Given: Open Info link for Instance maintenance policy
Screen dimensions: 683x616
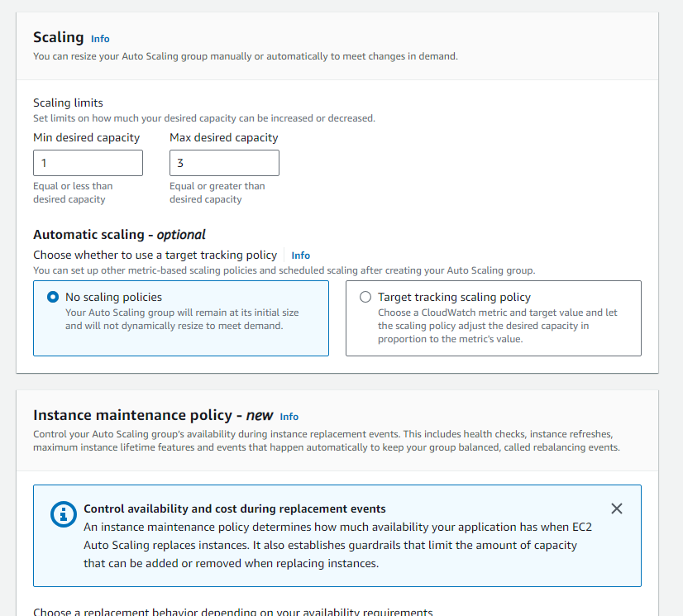Looking at the screenshot, I should pyautogui.click(x=289, y=417).
